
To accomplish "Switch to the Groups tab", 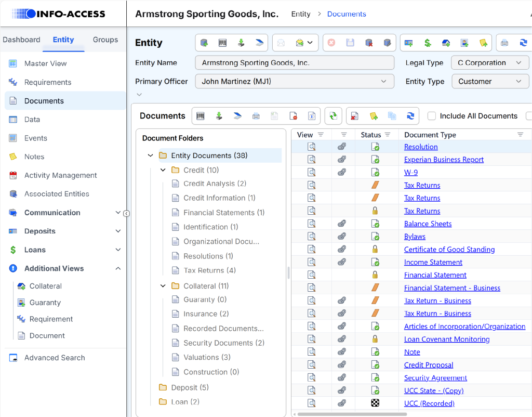I will point(105,39).
